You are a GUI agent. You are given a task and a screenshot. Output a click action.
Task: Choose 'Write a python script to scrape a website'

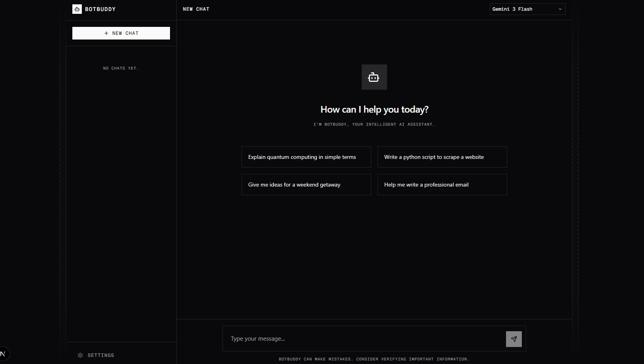tap(442, 157)
